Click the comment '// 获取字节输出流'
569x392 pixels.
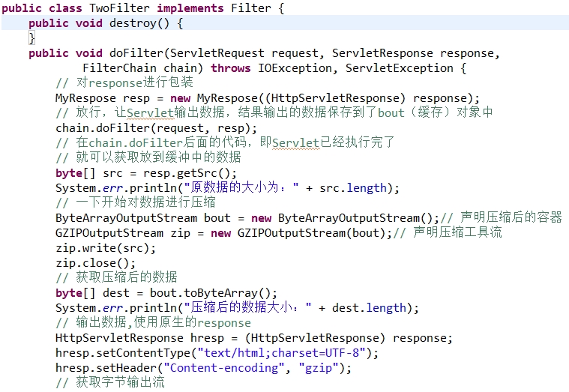pos(110,382)
